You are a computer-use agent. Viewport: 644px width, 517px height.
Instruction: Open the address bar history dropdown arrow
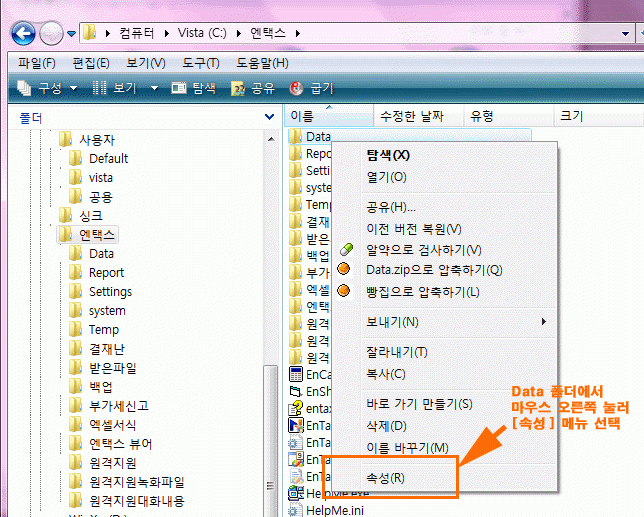pos(625,34)
